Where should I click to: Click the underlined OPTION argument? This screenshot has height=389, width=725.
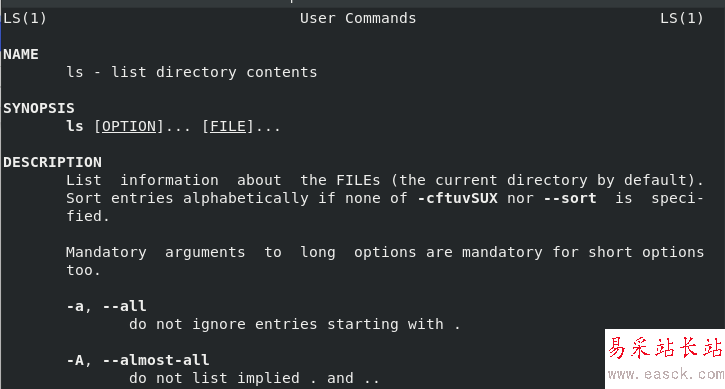tap(129, 126)
